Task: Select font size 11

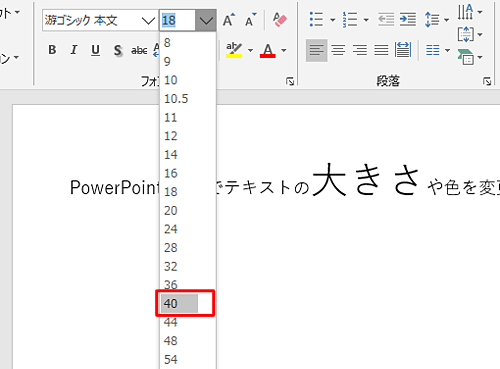Action: [x=188, y=117]
